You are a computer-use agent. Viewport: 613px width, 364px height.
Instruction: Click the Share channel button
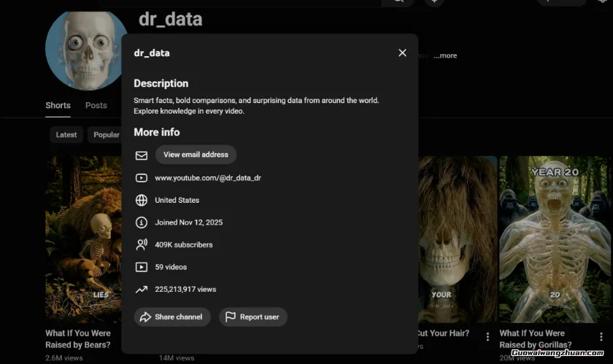[172, 317]
